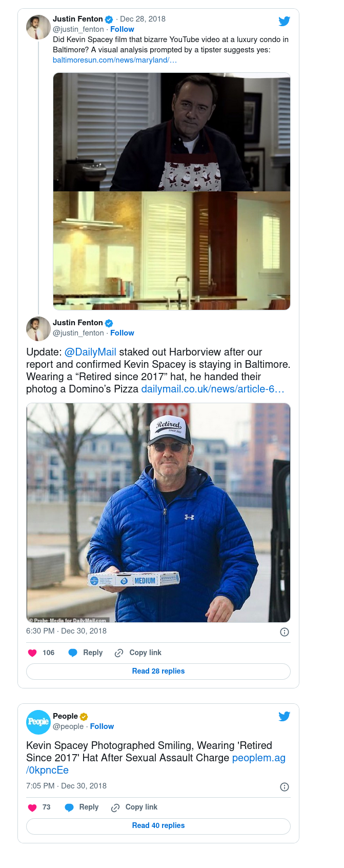
Task: Click the Twitter bird icon on People's tweet
Action: 284,716
